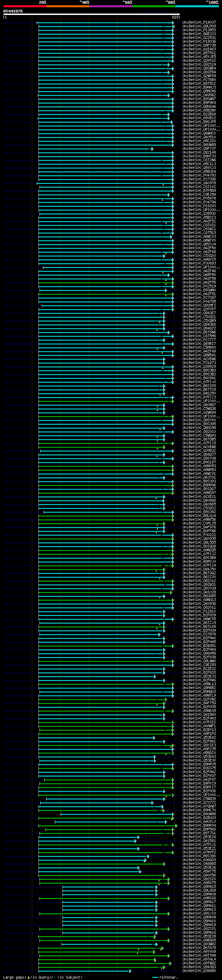Click the red 20% identity legend segment
The image size is (222, 980).
[x=25, y=6]
